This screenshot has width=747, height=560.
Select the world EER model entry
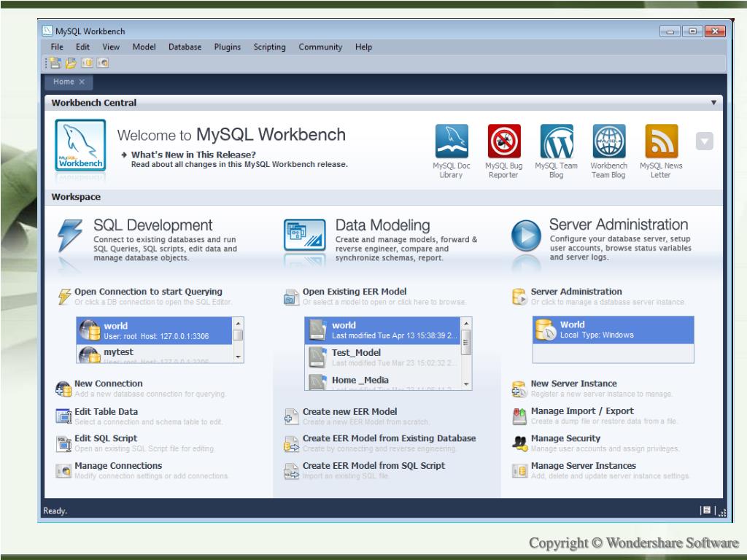click(382, 330)
